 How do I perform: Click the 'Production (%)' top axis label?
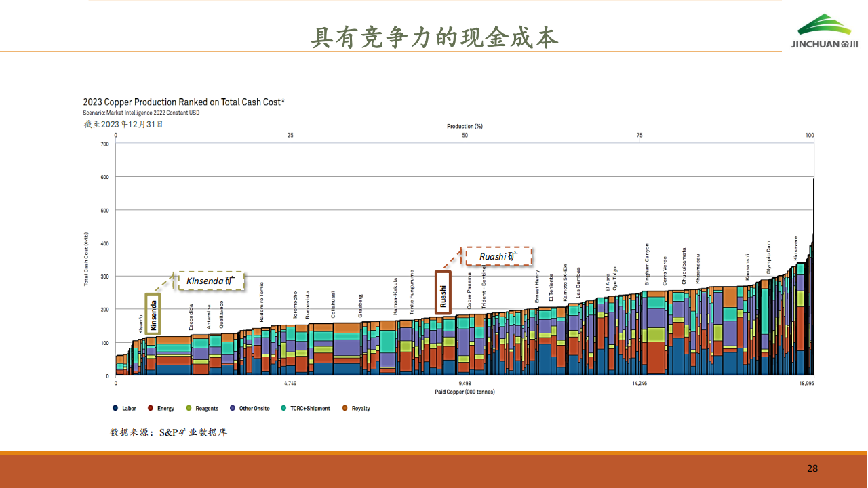(465, 126)
